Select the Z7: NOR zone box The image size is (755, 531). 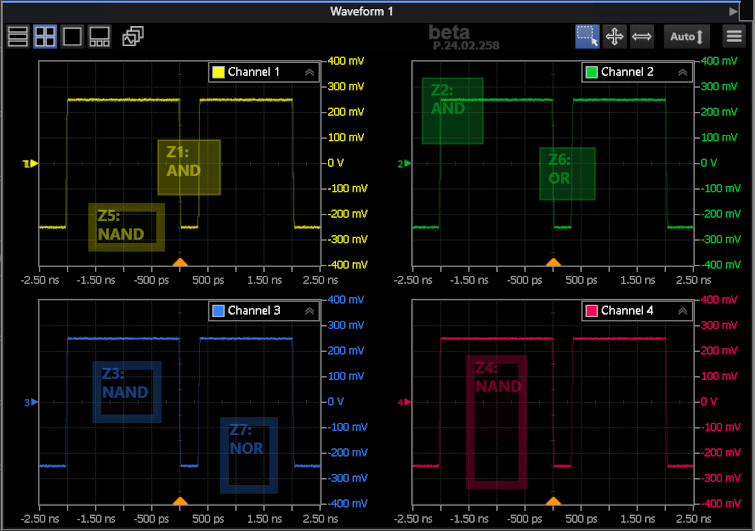tap(248, 455)
